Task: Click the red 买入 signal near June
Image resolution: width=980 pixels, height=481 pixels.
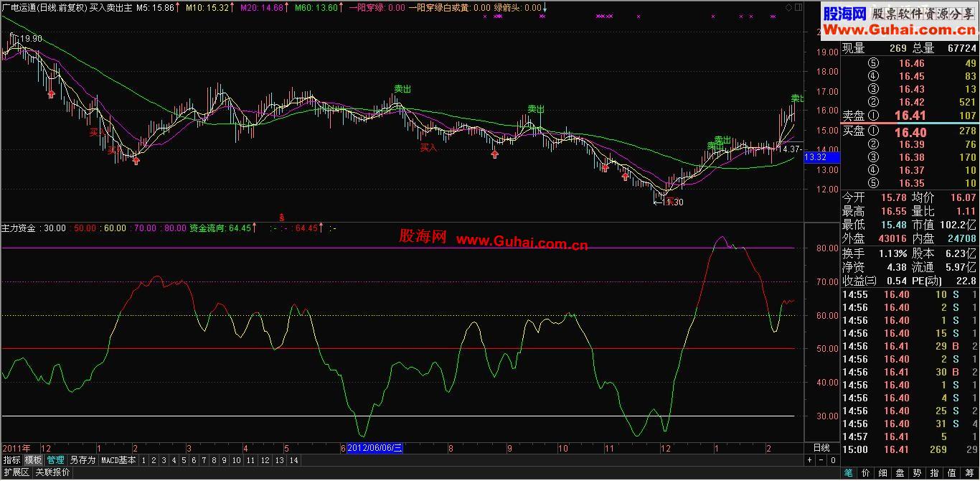Action: click(428, 147)
